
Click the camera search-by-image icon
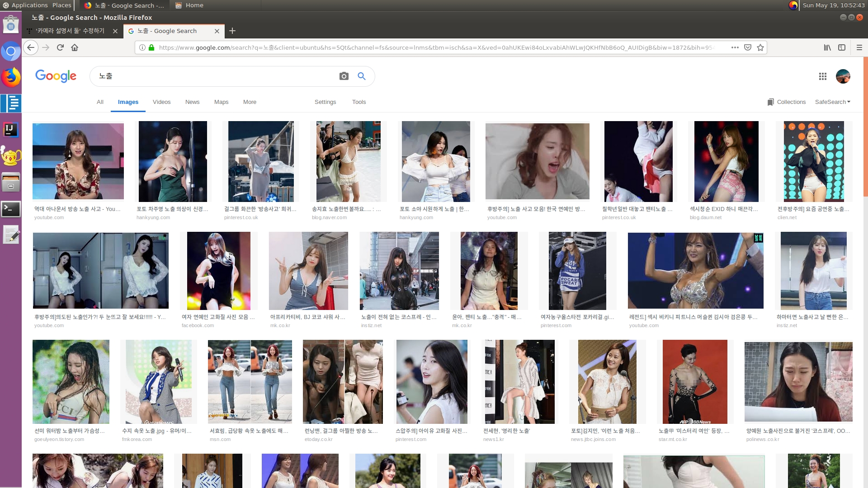(344, 76)
